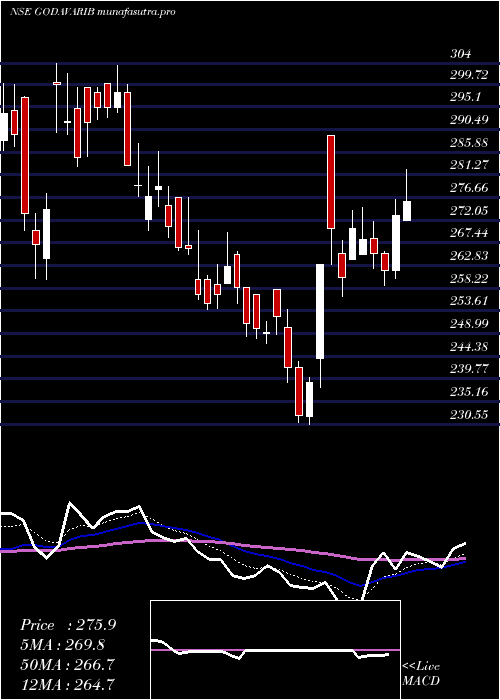The width and height of the screenshot is (500, 700).
Task: Click the 239.77 price axis label
Action: (x=469, y=369)
